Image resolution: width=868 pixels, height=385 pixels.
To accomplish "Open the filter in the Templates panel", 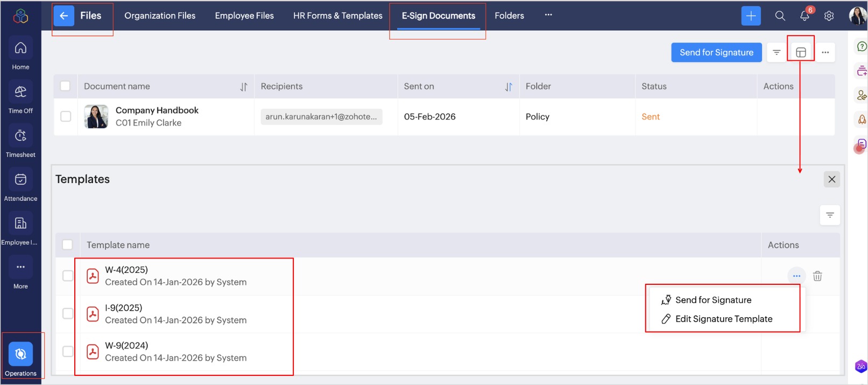I will coord(830,215).
